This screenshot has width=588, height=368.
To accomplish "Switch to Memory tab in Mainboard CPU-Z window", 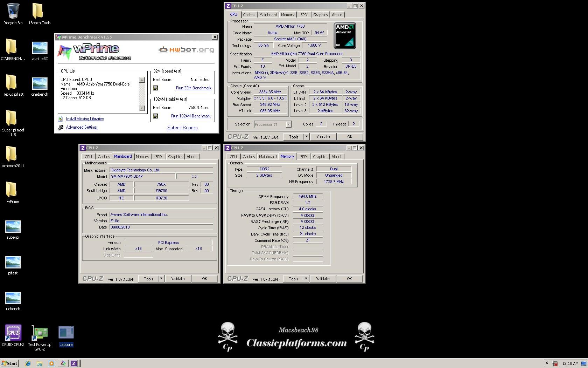I will pos(142,157).
